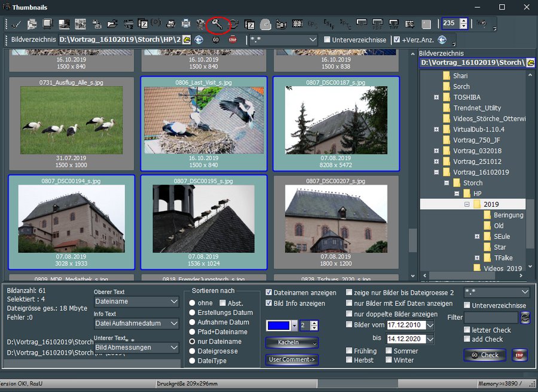Click the 'User Comment->' button
The image size is (538, 392).
click(292, 360)
